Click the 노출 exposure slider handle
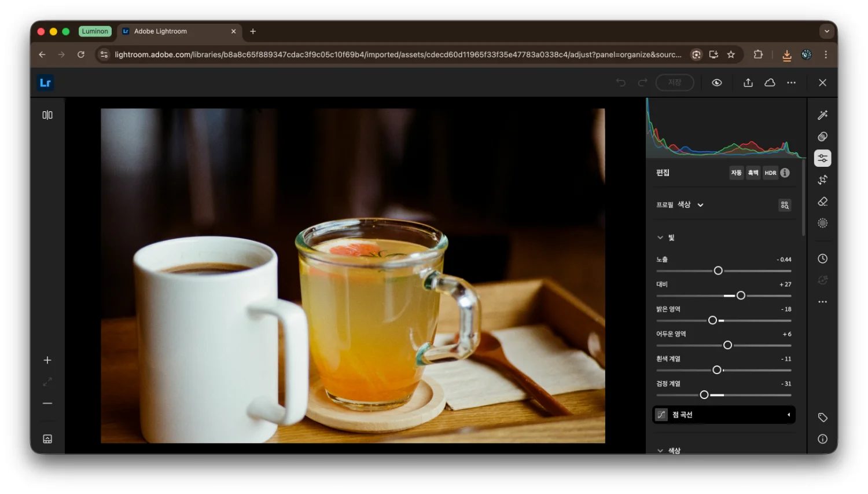This screenshot has width=868, height=494. [x=718, y=270]
